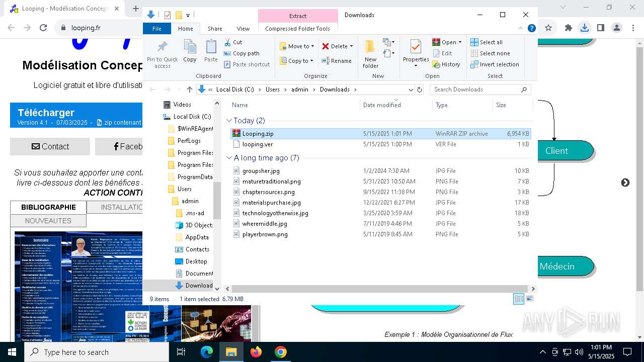Screen dimensions: 644x362
Task: Click Contact button on Looping page
Action: click(x=50, y=146)
